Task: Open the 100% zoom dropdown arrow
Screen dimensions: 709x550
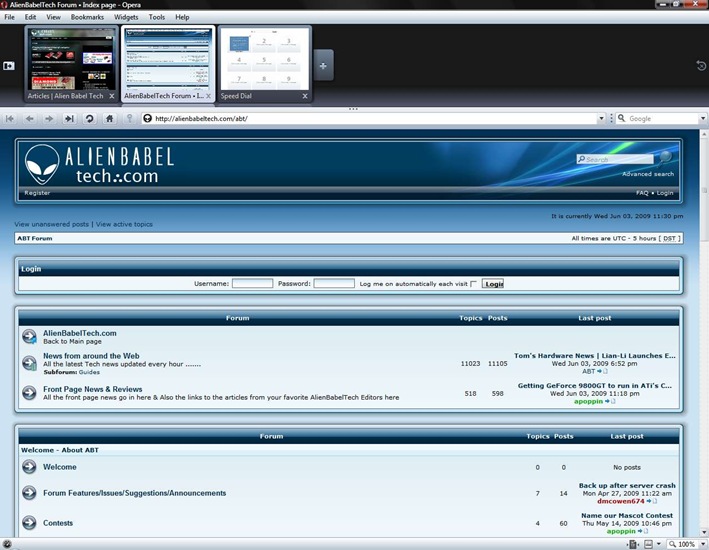Action: 703,544
